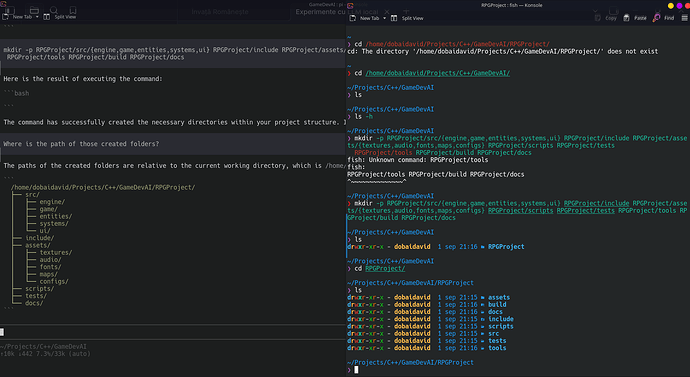Screen dimensions: 690x377
Task: Click scripts/ in the left pane folder tree
Action: 40,289
